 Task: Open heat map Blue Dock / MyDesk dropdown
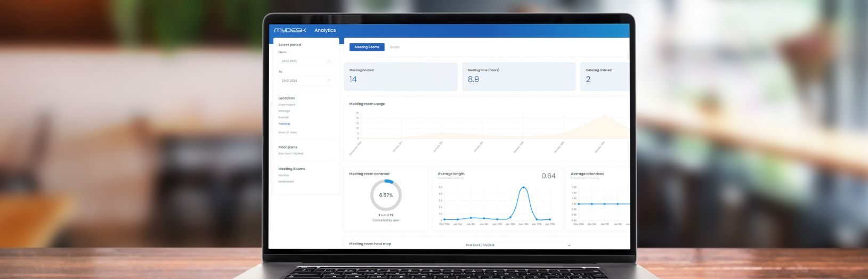coord(518,245)
